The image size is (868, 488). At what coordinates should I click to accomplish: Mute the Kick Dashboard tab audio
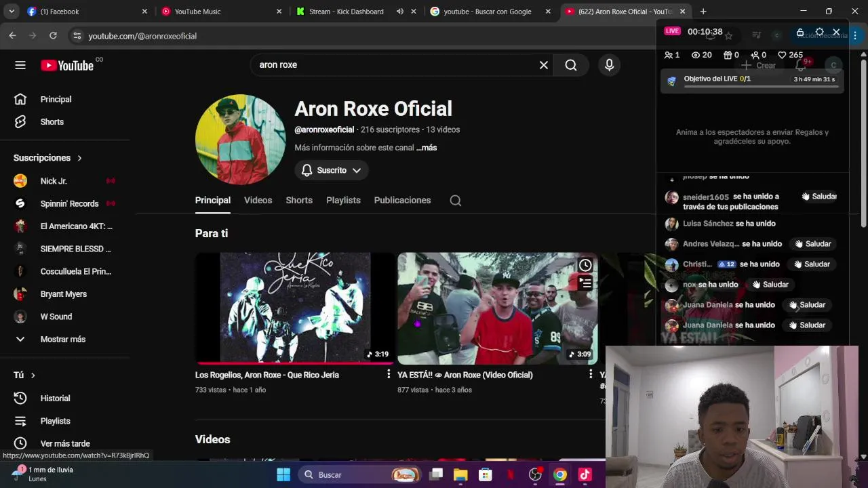[400, 12]
